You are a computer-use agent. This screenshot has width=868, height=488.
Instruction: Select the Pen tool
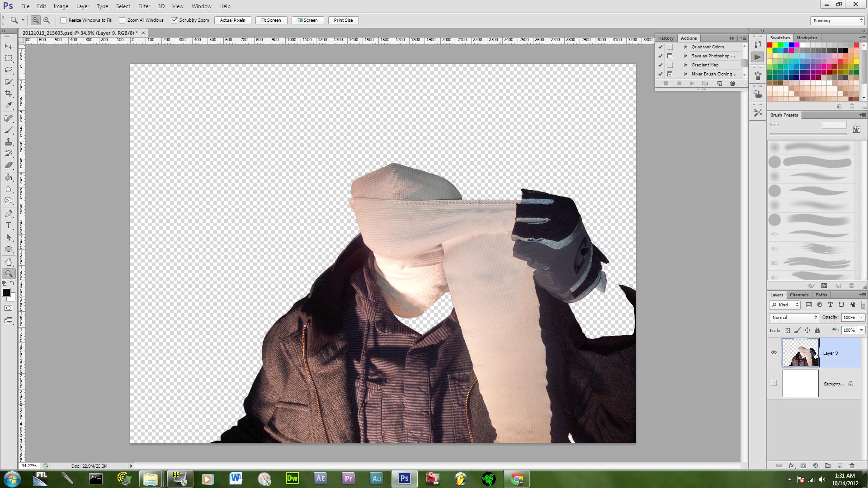[x=9, y=214]
